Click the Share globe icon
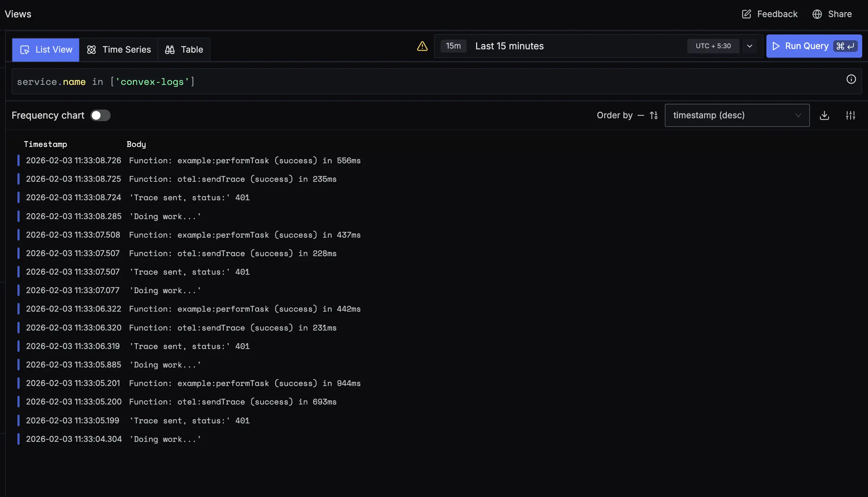Screen dimensions: 868x497 pyautogui.click(x=817, y=14)
